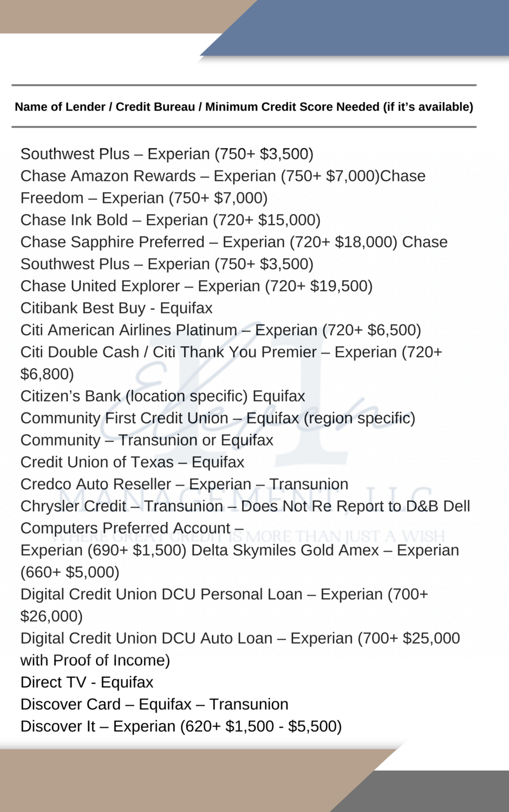This screenshot has width=509, height=812.
Task: Click the header titled Name of Lender
Action: point(244,107)
